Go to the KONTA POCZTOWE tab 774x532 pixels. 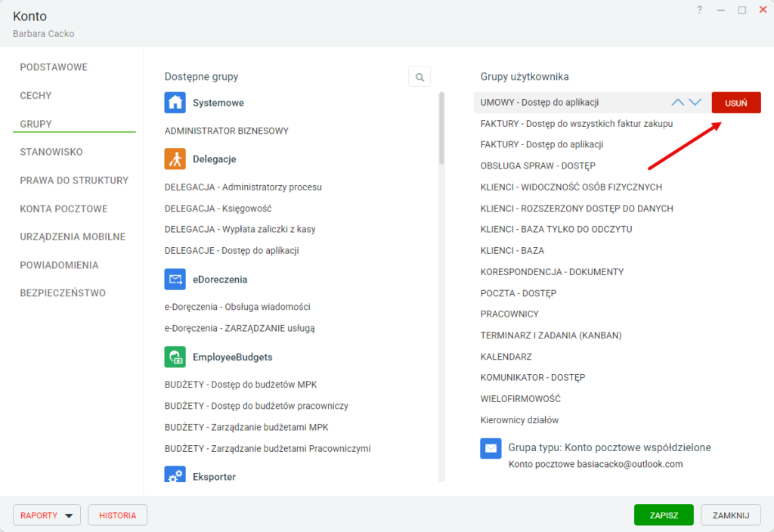click(x=63, y=209)
